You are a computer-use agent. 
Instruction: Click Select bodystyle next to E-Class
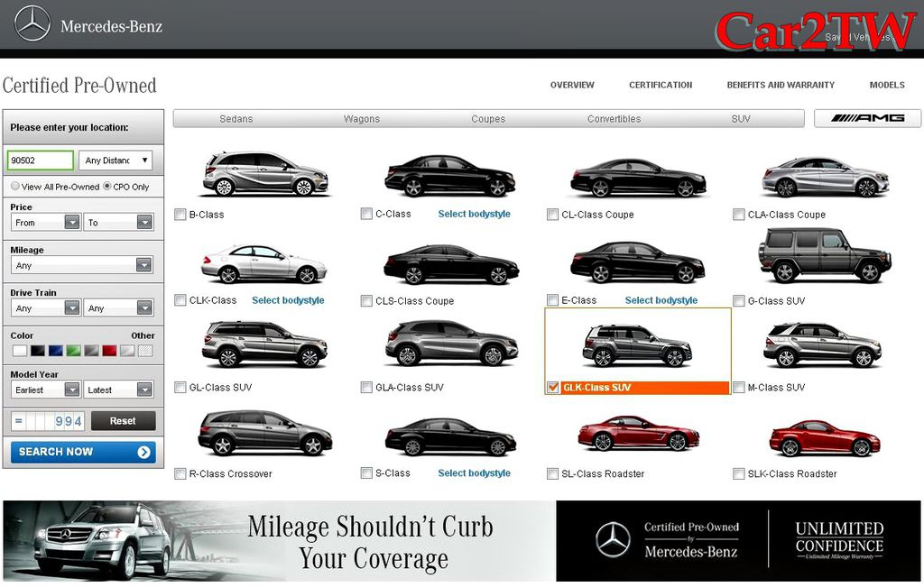pyautogui.click(x=661, y=300)
